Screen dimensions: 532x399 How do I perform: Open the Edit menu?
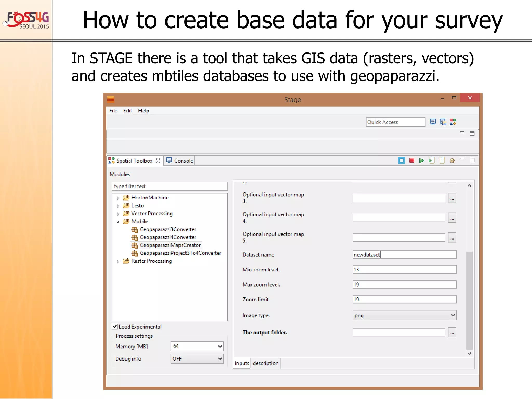click(128, 111)
